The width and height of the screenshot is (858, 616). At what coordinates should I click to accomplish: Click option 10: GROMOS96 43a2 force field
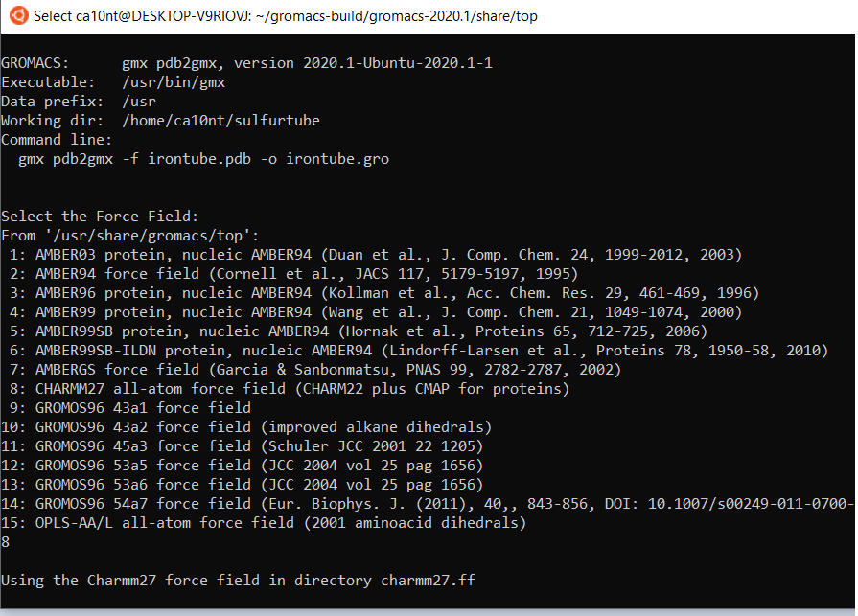click(246, 427)
